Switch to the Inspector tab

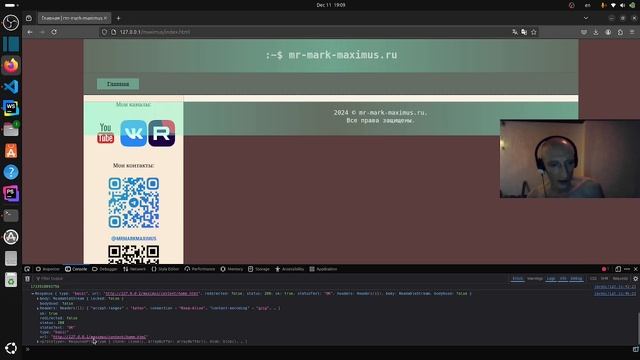pyautogui.click(x=48, y=269)
